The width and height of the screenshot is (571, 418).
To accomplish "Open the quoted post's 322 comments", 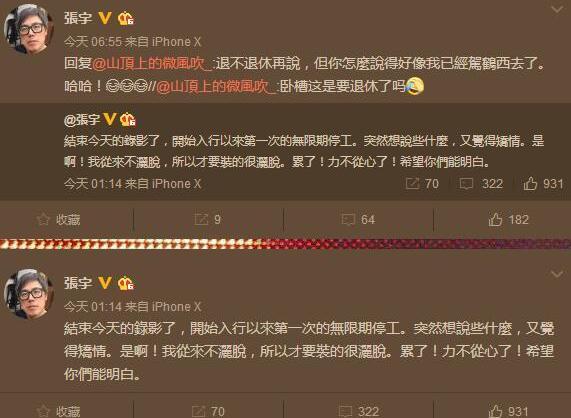I will [481, 184].
